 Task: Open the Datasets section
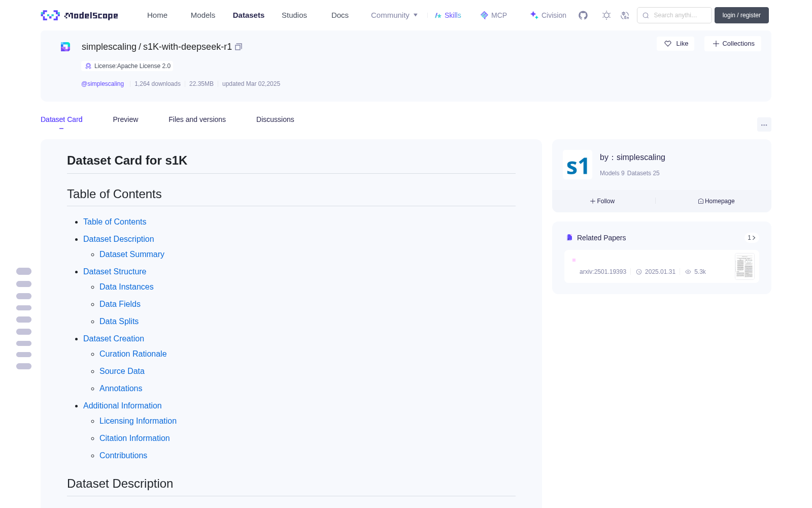click(249, 15)
